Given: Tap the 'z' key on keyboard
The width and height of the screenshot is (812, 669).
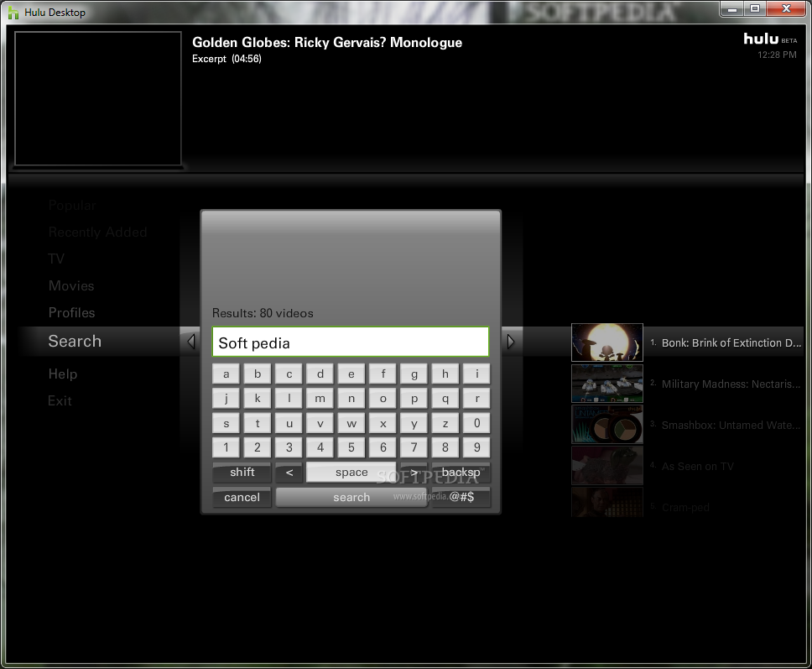Looking at the screenshot, I should click(x=445, y=423).
